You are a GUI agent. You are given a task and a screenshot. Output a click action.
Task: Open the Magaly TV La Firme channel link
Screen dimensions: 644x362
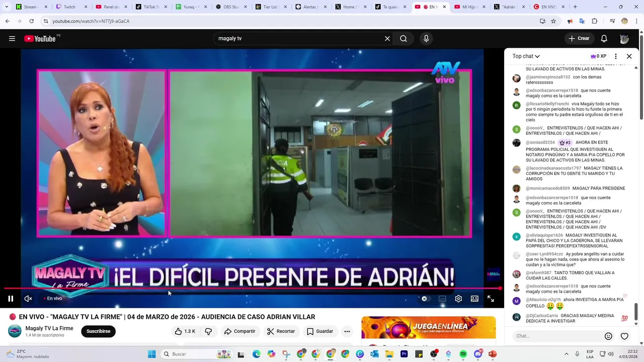coord(49,328)
